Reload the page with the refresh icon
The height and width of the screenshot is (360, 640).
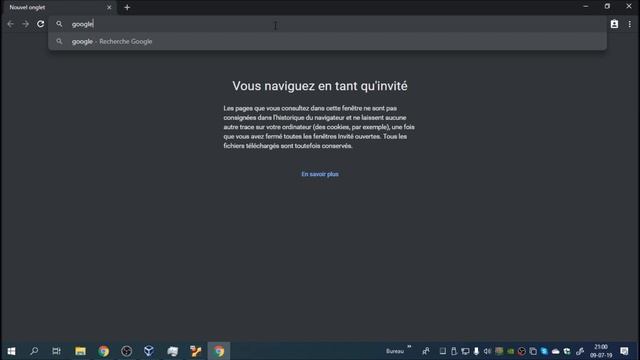point(40,24)
